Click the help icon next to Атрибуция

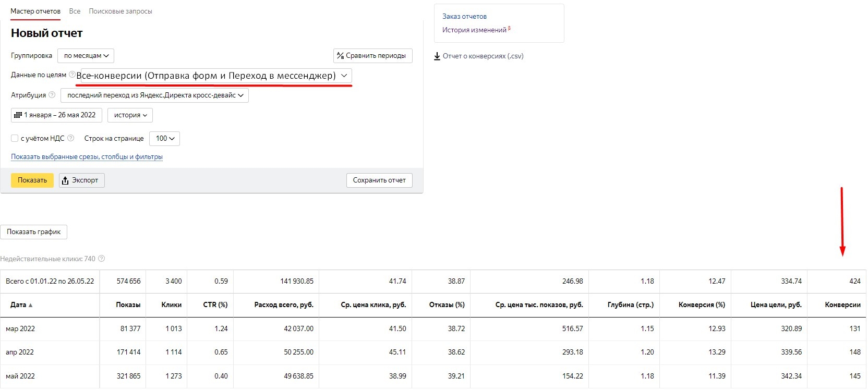pos(52,95)
